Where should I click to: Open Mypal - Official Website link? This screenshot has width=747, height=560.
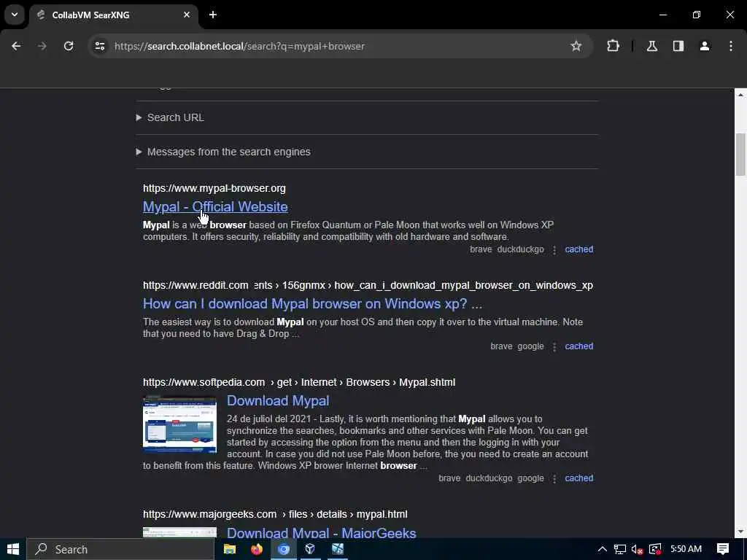[x=215, y=206]
